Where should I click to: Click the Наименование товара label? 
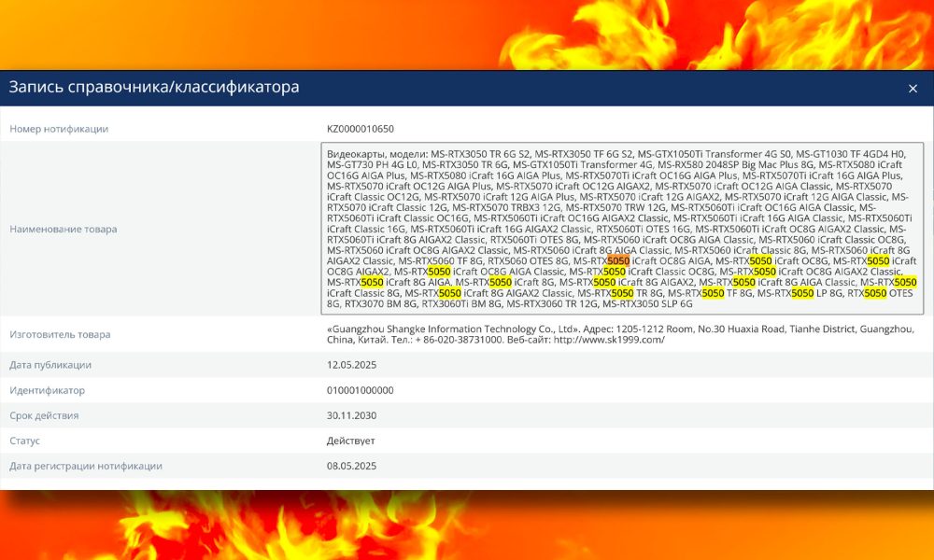tap(64, 229)
